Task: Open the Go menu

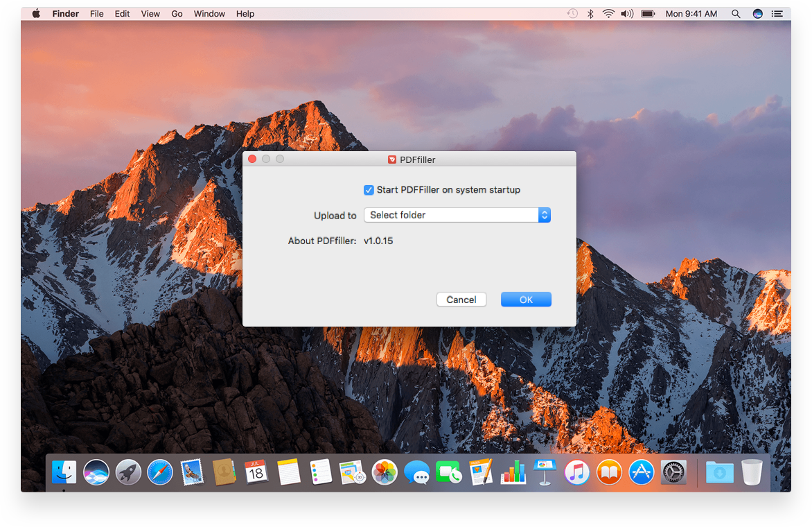Action: pyautogui.click(x=177, y=14)
